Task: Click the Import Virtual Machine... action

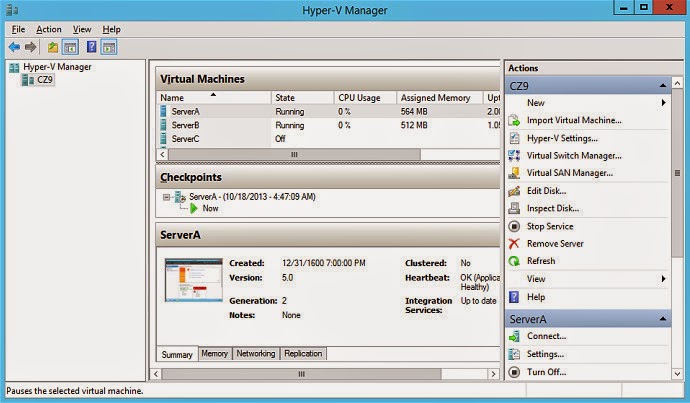Action: click(x=574, y=120)
